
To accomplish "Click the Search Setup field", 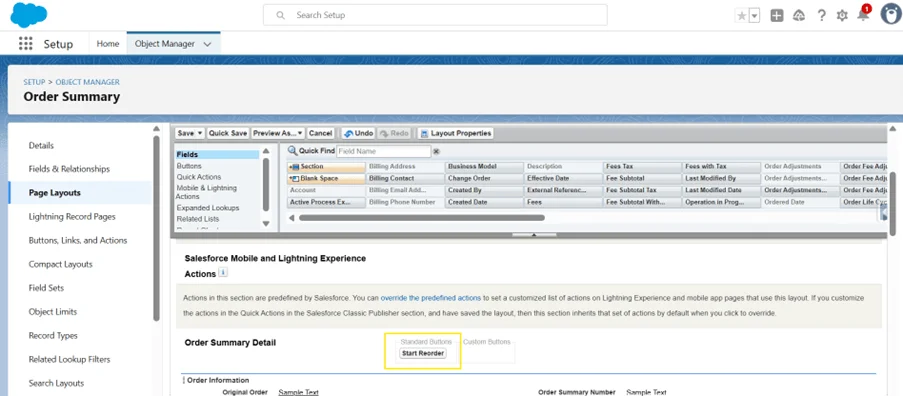I will pos(435,15).
